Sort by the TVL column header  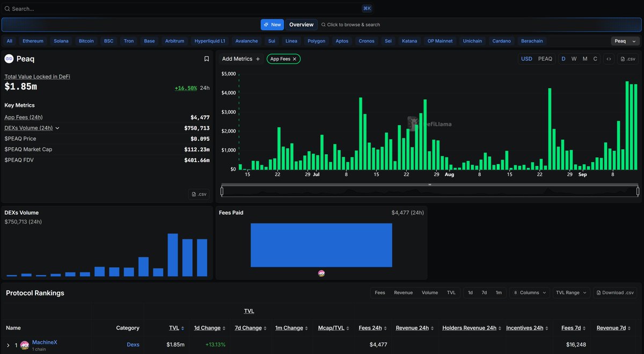click(x=176, y=328)
